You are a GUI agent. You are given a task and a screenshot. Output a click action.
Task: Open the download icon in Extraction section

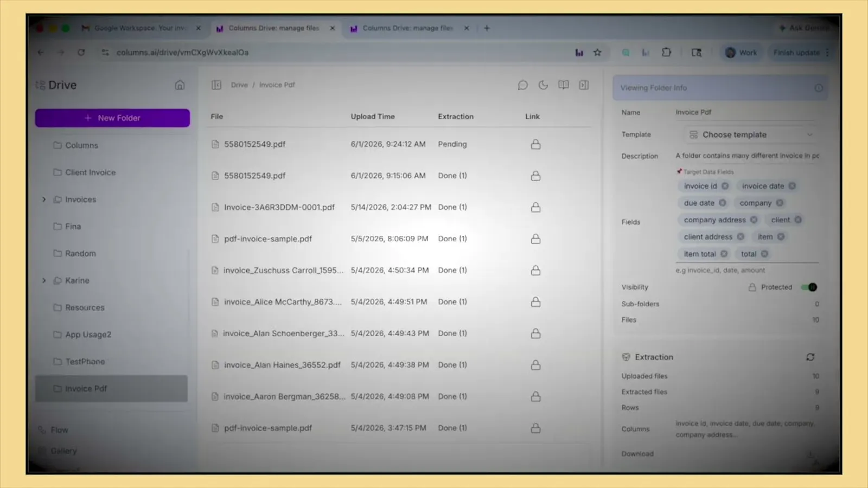pos(810,454)
